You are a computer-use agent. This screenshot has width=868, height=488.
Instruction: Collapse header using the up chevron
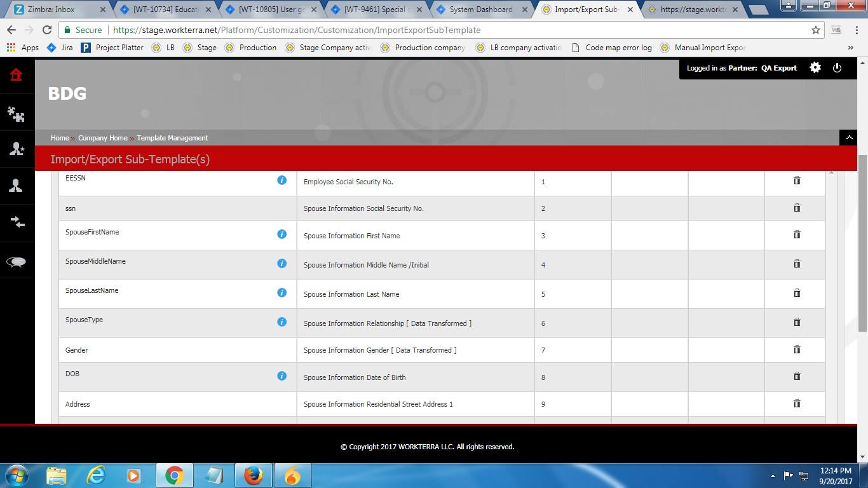point(849,138)
